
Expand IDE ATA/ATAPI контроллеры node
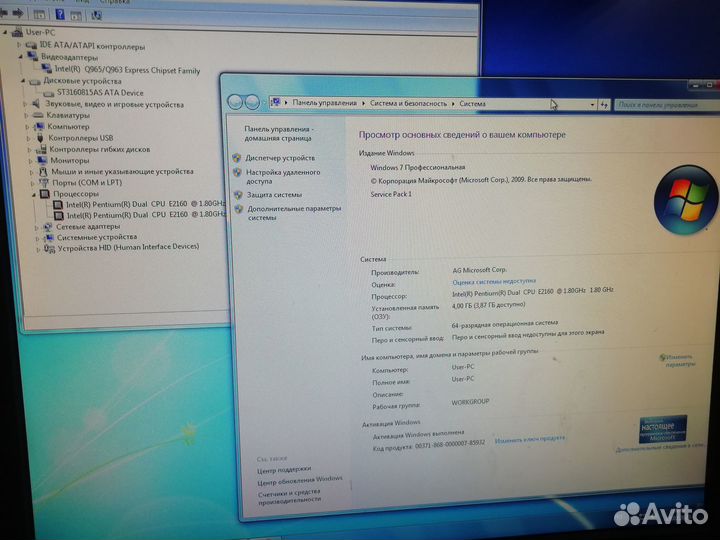19,45
